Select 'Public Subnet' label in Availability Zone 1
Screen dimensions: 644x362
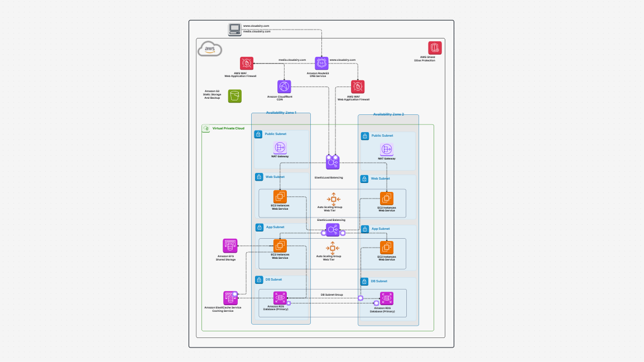pos(276,134)
